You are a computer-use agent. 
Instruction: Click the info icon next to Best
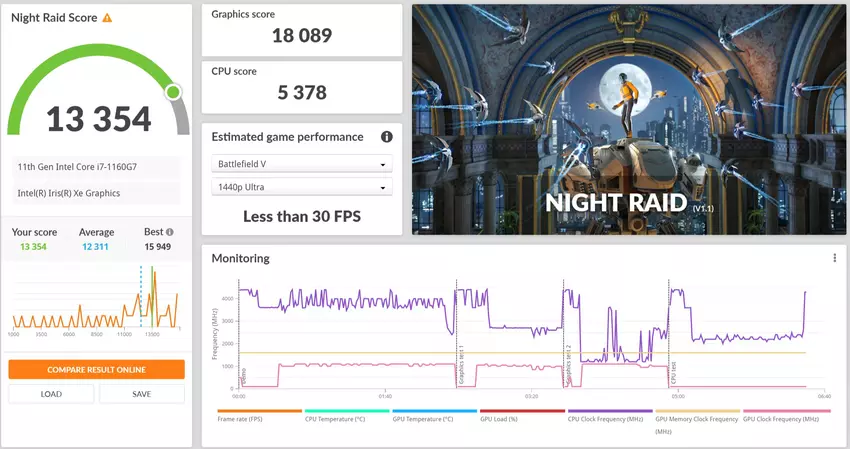tap(170, 232)
